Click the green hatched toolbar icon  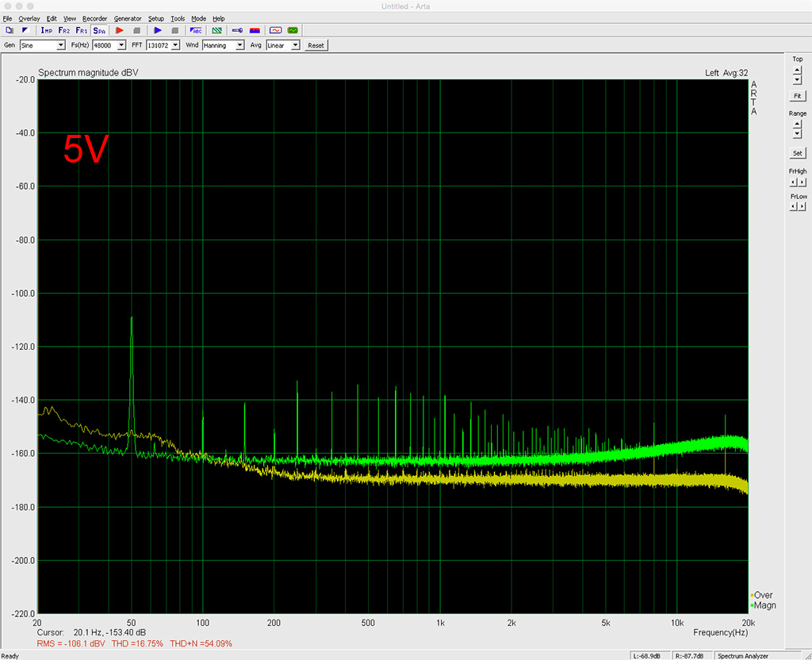217,31
